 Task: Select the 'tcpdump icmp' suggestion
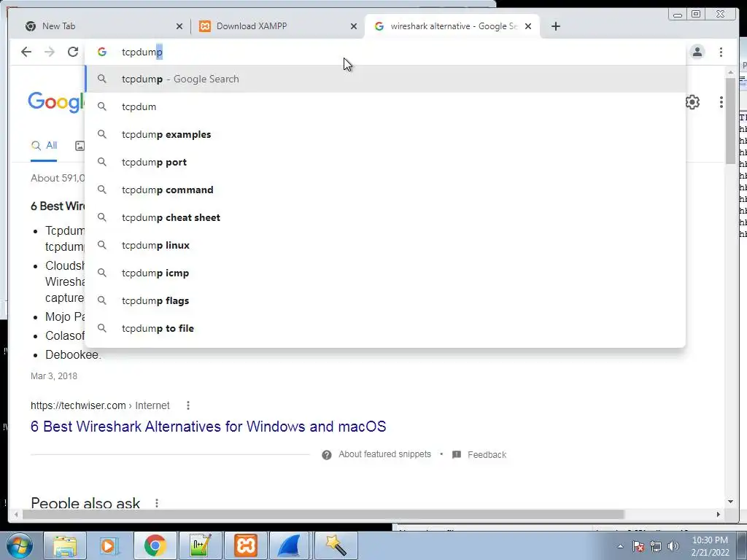[x=386, y=273]
